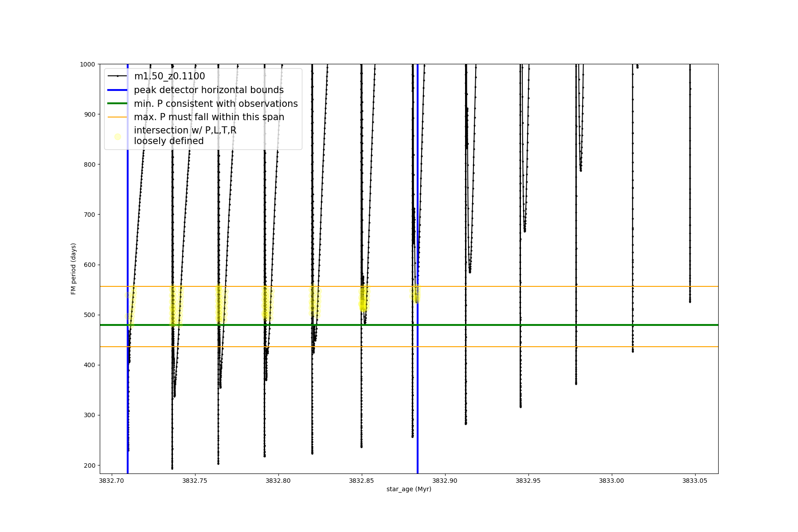Select the m1.50_z0.1100 legend label

click(169, 76)
